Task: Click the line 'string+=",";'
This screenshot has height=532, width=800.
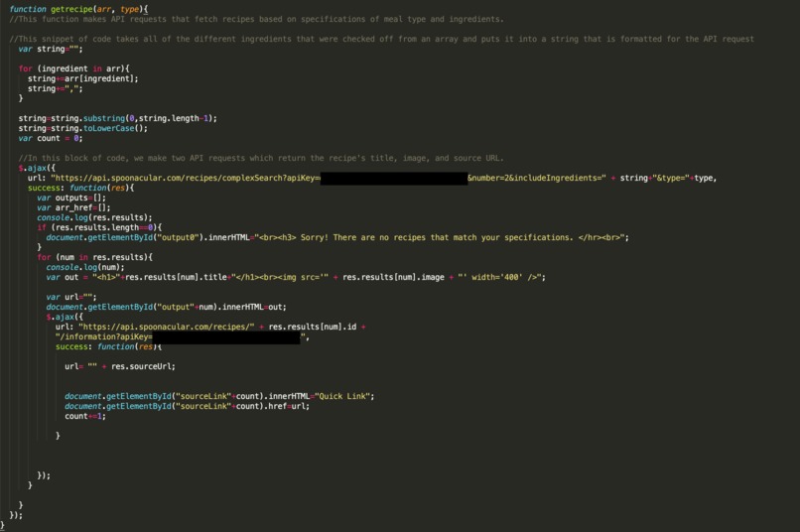Action: click(55, 88)
